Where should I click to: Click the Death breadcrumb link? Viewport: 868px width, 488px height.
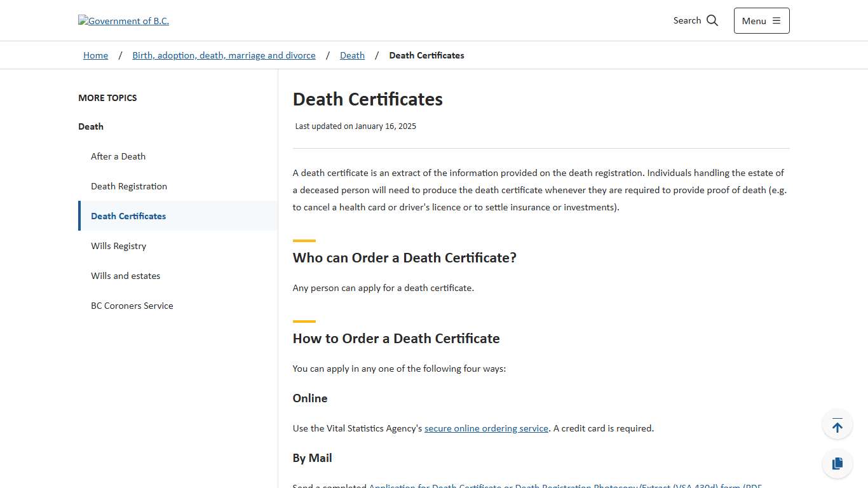[x=352, y=55]
